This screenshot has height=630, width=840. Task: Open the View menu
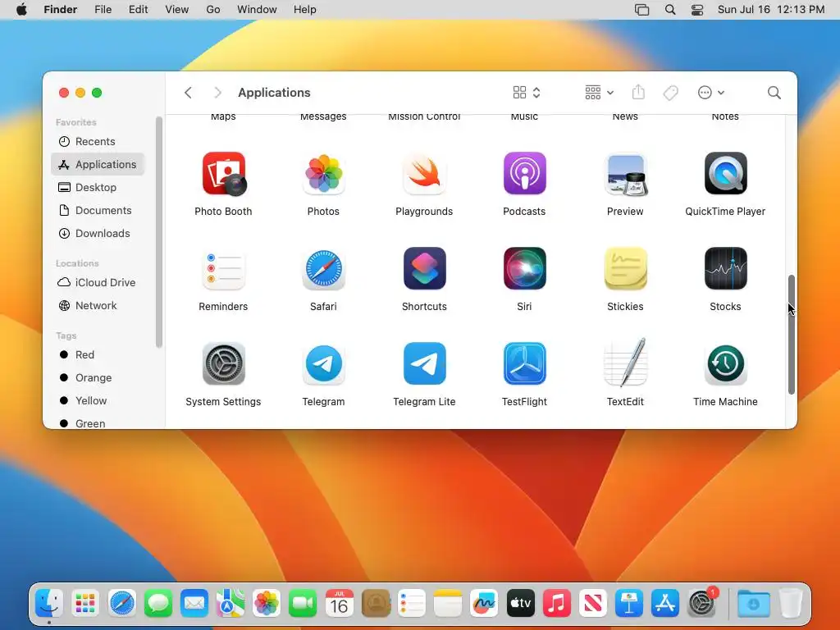[177, 10]
